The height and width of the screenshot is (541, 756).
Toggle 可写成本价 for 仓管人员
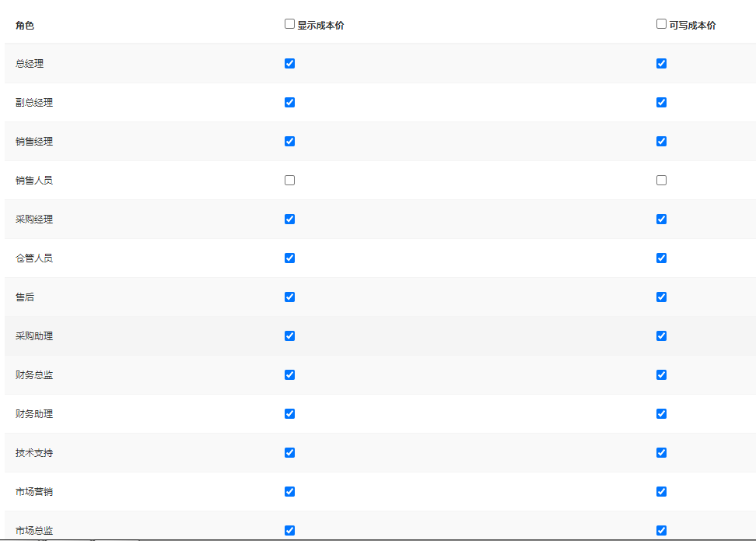coord(661,258)
